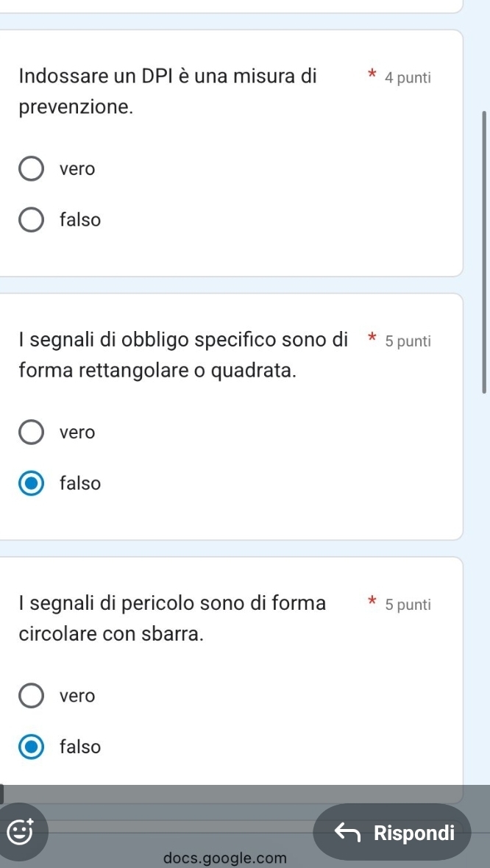The height and width of the screenshot is (868, 490).
Task: Click selected "falso" radio for segnali di pericolo
Action: click(x=31, y=747)
